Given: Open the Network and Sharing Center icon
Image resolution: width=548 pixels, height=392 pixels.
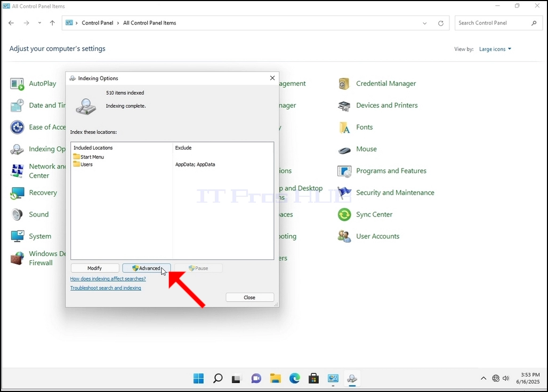Looking at the screenshot, I should point(17,171).
